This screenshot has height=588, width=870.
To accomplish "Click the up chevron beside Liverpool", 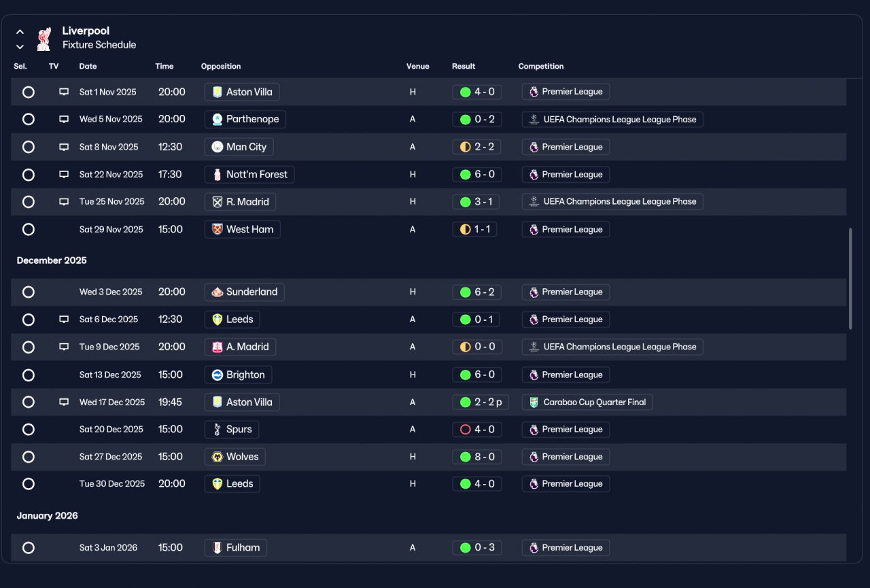I will [x=20, y=32].
